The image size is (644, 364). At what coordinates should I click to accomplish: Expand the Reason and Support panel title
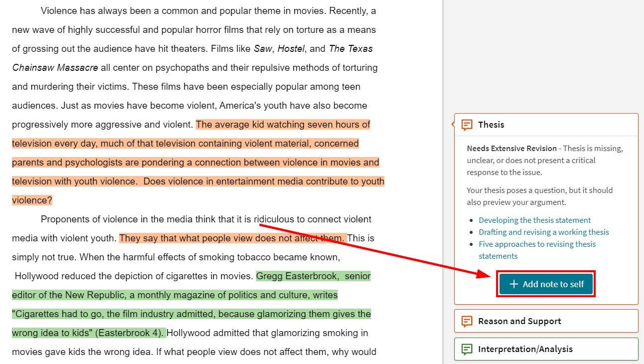click(519, 321)
